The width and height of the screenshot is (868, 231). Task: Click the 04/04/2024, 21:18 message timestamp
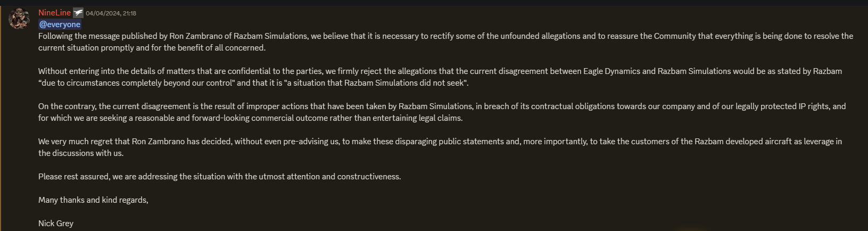(111, 13)
